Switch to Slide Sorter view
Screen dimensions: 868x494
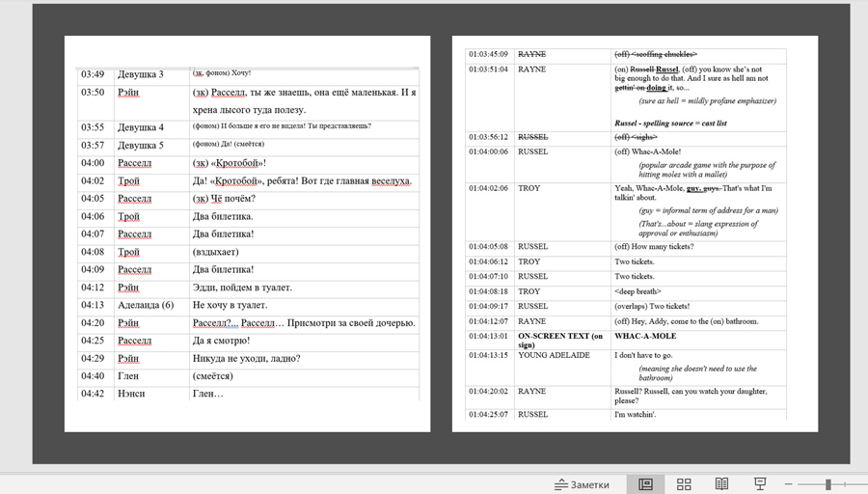pyautogui.click(x=684, y=484)
